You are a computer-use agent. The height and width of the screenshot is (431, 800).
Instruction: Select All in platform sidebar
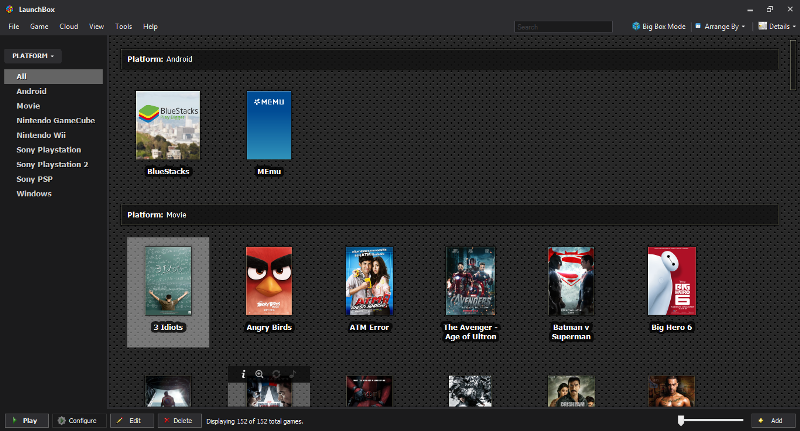(53, 77)
